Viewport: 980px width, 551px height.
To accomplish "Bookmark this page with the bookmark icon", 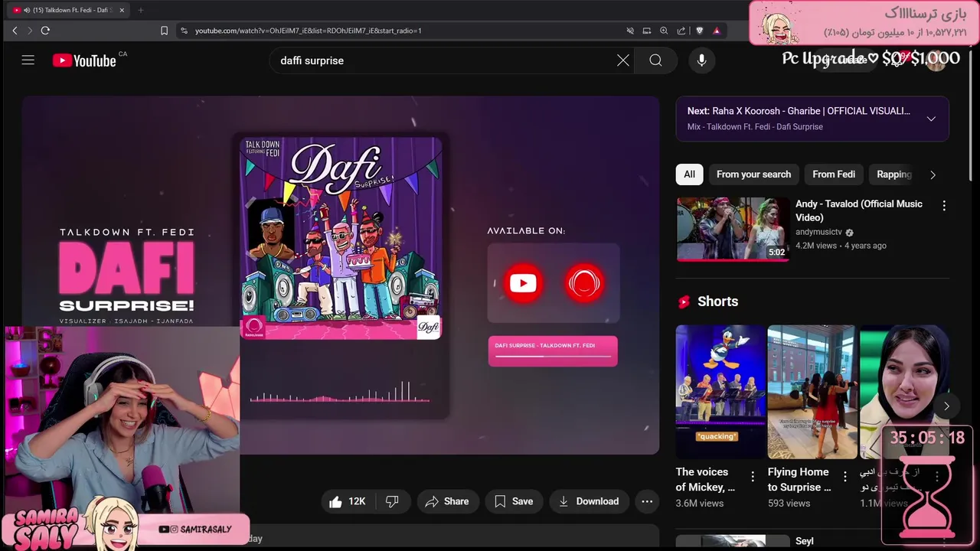I will [x=164, y=31].
